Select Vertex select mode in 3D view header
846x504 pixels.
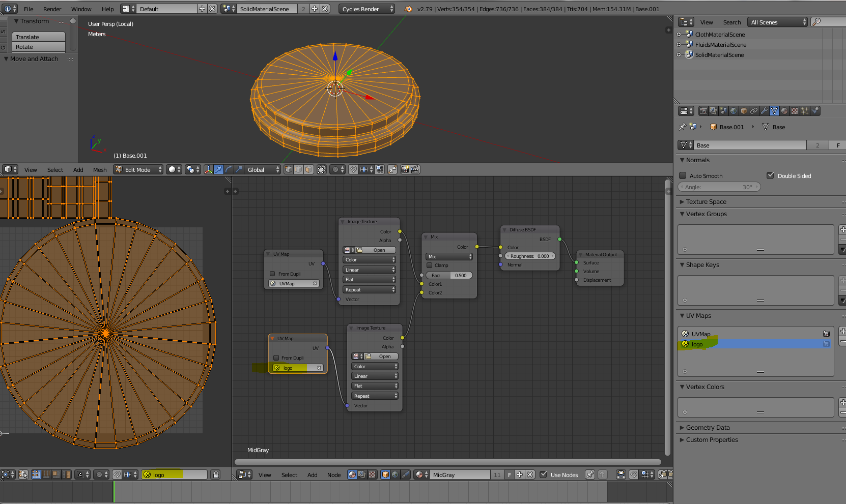[x=289, y=169]
